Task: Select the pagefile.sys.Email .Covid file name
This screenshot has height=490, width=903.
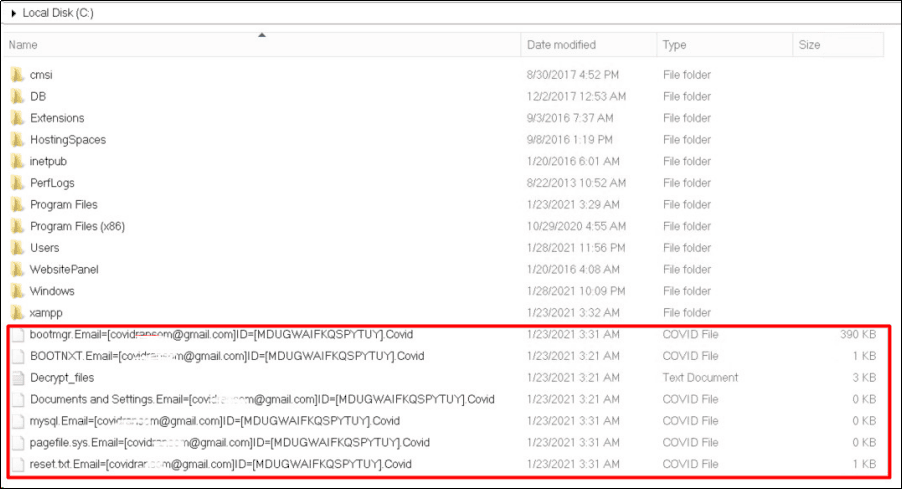Action: point(230,443)
